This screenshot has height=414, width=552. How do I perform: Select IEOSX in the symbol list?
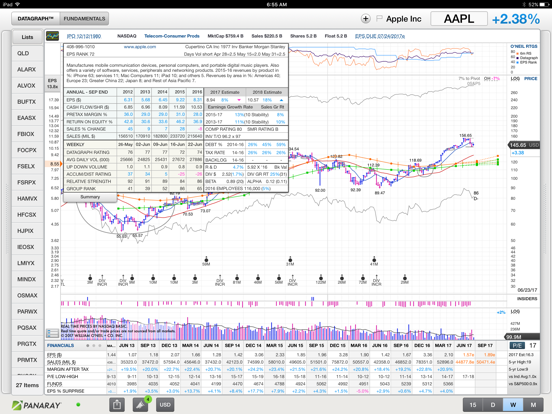[x=27, y=247]
